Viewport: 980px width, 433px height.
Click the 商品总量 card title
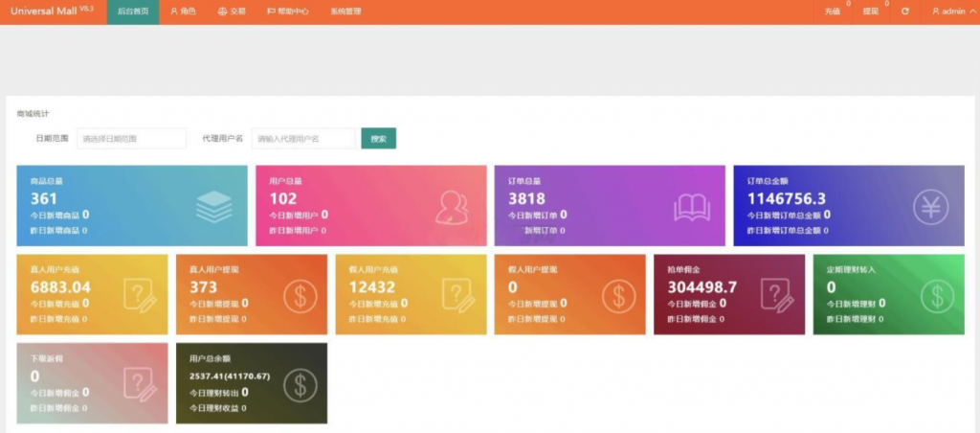tap(47, 181)
